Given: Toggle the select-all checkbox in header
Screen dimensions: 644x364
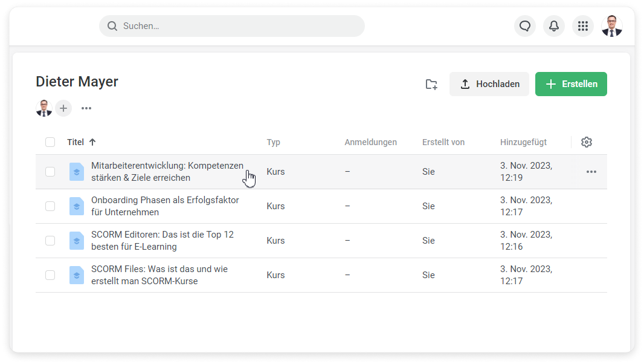Looking at the screenshot, I should (x=50, y=142).
